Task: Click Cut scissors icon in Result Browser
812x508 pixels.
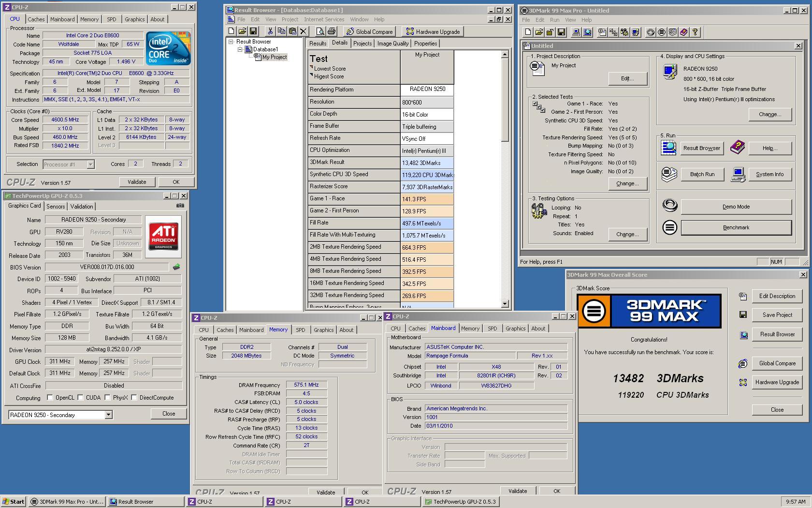Action: click(x=270, y=31)
